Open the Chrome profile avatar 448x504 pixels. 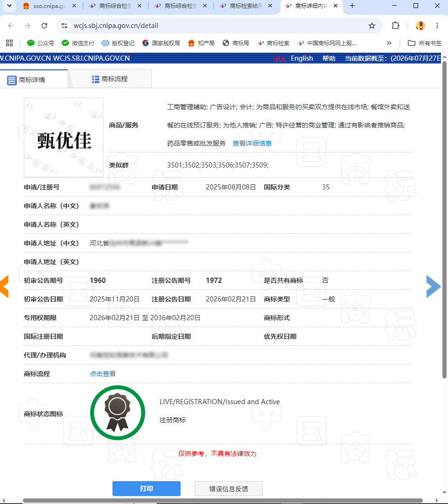pyautogui.click(x=420, y=26)
